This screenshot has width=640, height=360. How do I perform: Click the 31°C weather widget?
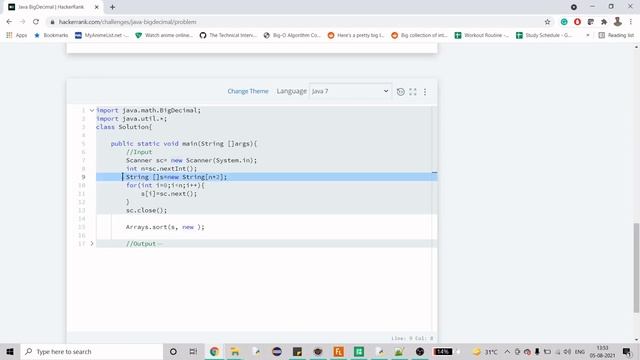coord(485,351)
